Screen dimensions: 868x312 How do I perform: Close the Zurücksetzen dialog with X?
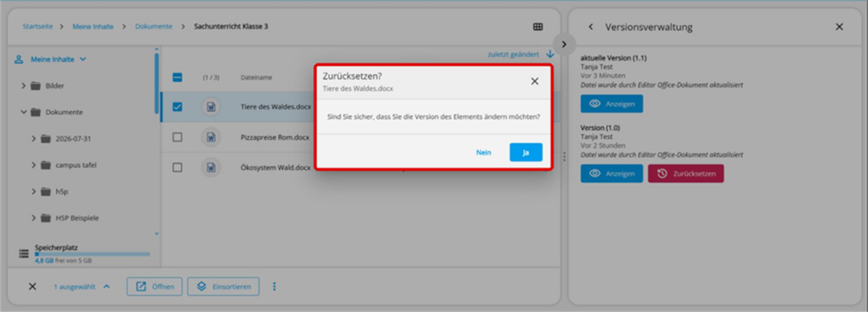pyautogui.click(x=534, y=81)
